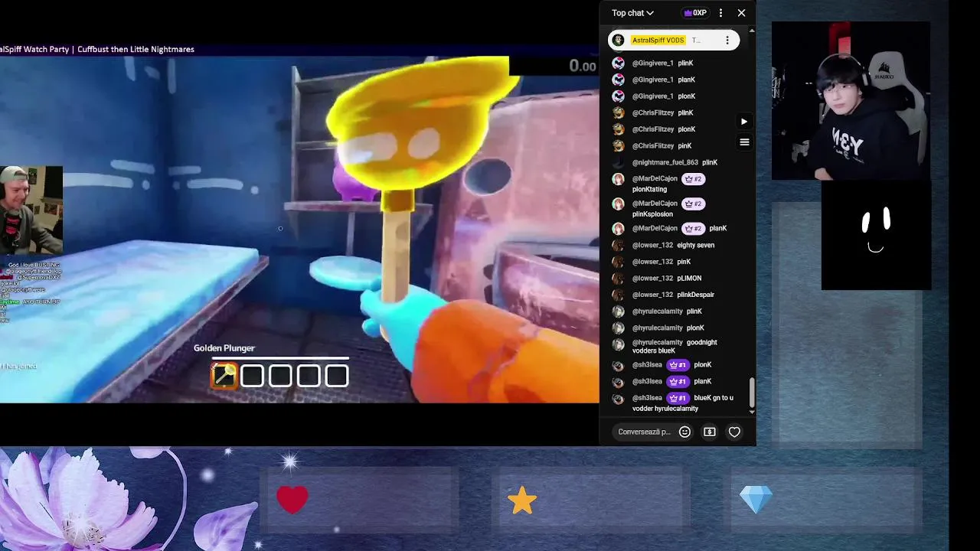Viewport: 980px width, 551px height.
Task: Click the 'Cuffbust then Little Nightmares' video title
Action: coord(136,49)
